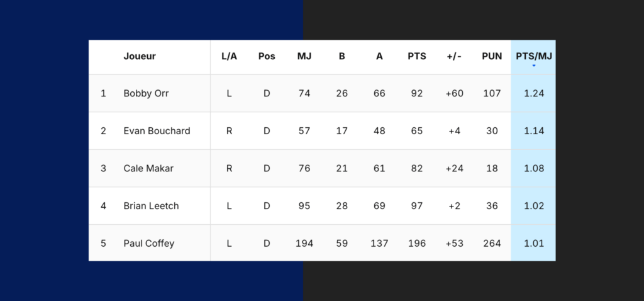Click Paul Coffey's 196 points cell
644x301 pixels.
(416, 244)
